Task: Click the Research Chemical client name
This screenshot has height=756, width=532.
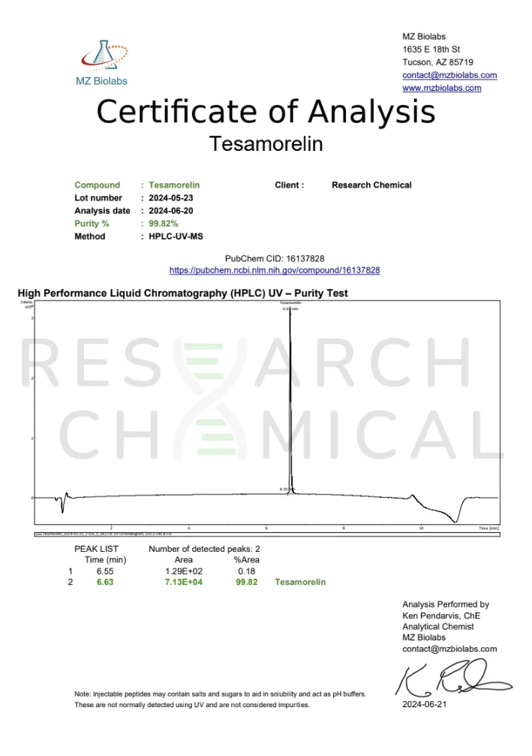Action: (371, 185)
